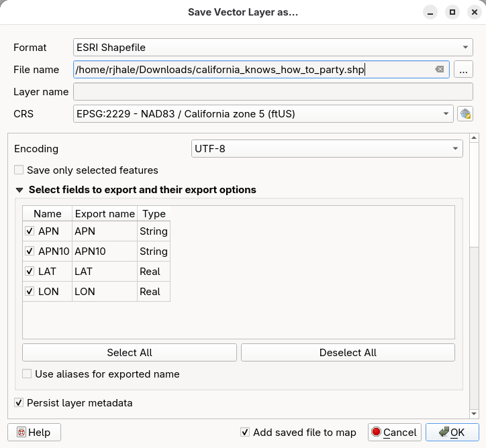Disable Persist layer metadata
This screenshot has width=486, height=448.
[x=19, y=403]
